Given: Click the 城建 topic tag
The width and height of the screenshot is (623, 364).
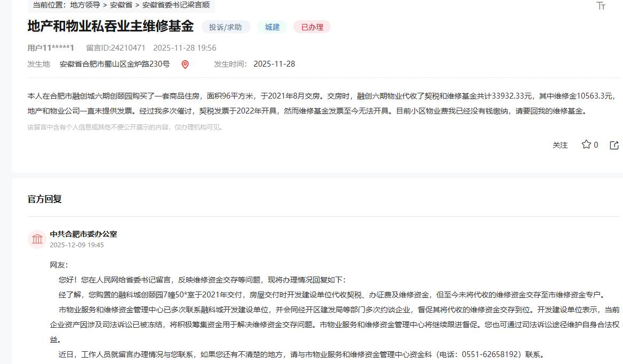Looking at the screenshot, I should tap(271, 27).
